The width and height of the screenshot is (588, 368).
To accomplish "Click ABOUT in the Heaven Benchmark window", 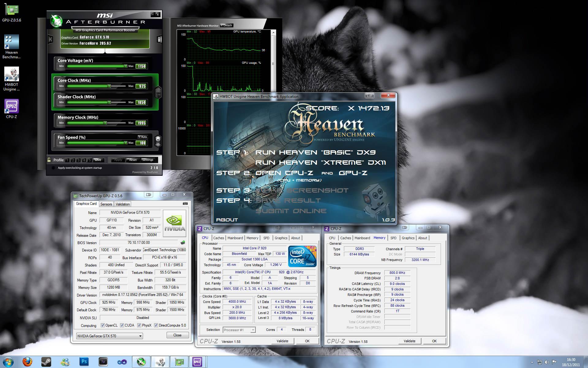I will (227, 220).
